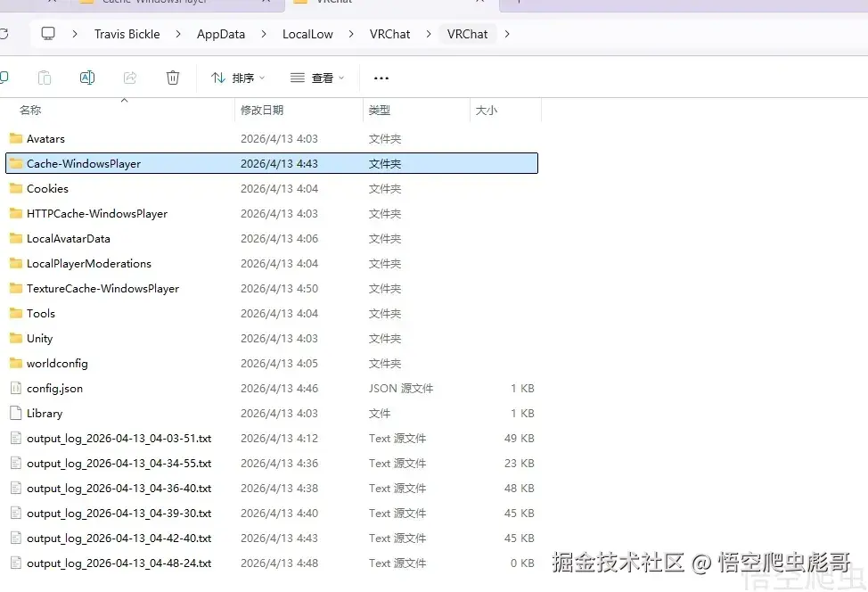Go to Travis Bickle breadcrumb
The height and width of the screenshot is (592, 868).
pos(127,34)
